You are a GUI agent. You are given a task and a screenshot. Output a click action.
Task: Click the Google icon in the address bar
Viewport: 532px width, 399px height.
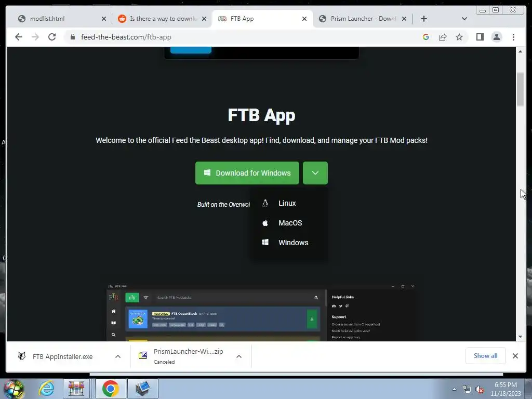(x=426, y=37)
